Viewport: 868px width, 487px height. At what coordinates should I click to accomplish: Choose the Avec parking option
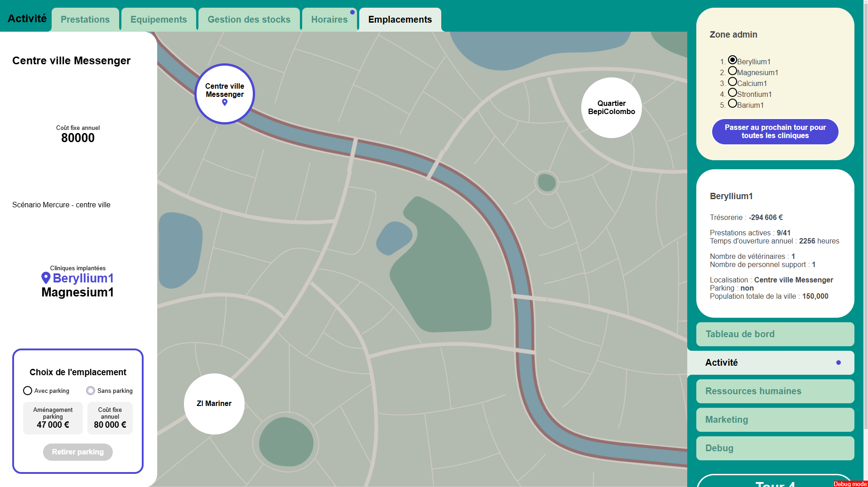tap(28, 391)
